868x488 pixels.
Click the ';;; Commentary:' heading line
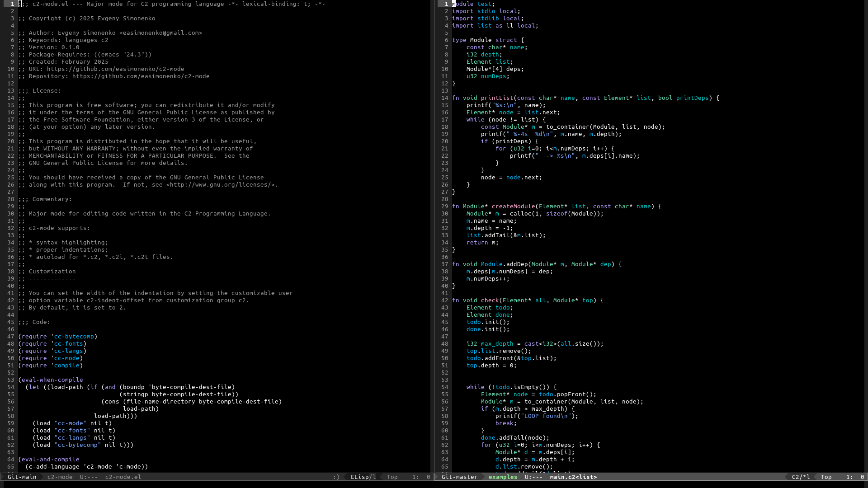click(45, 199)
